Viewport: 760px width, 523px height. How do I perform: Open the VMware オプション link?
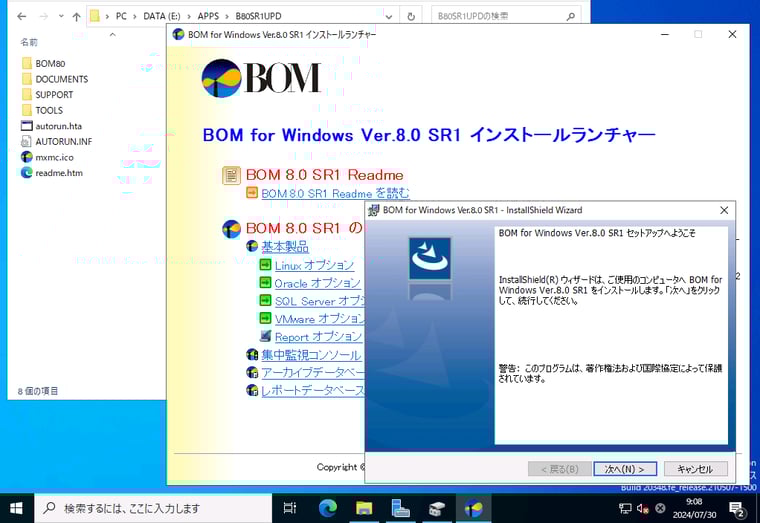319,318
